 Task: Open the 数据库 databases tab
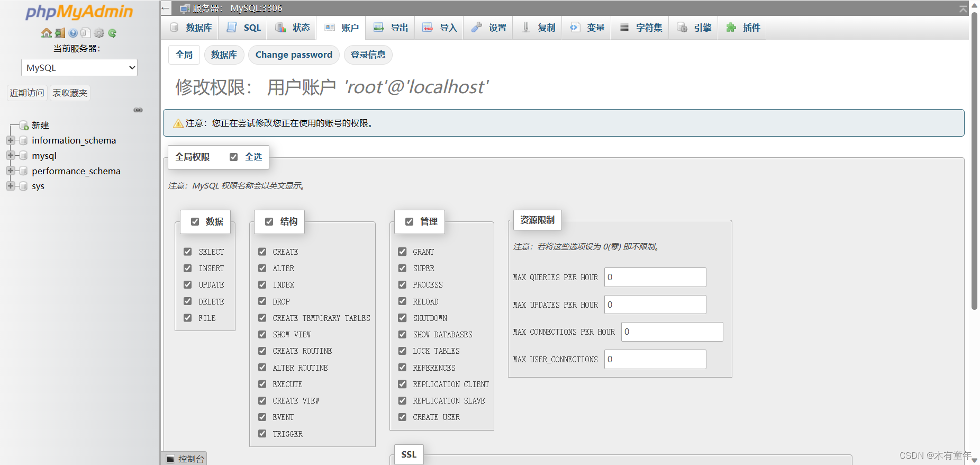tap(191, 28)
